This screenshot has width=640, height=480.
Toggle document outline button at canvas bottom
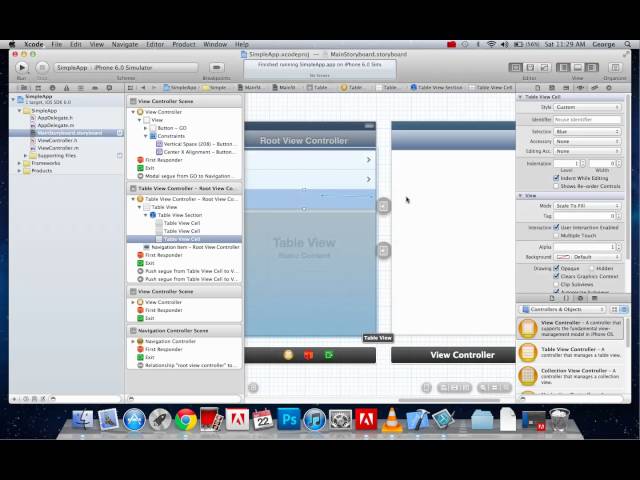tap(253, 387)
